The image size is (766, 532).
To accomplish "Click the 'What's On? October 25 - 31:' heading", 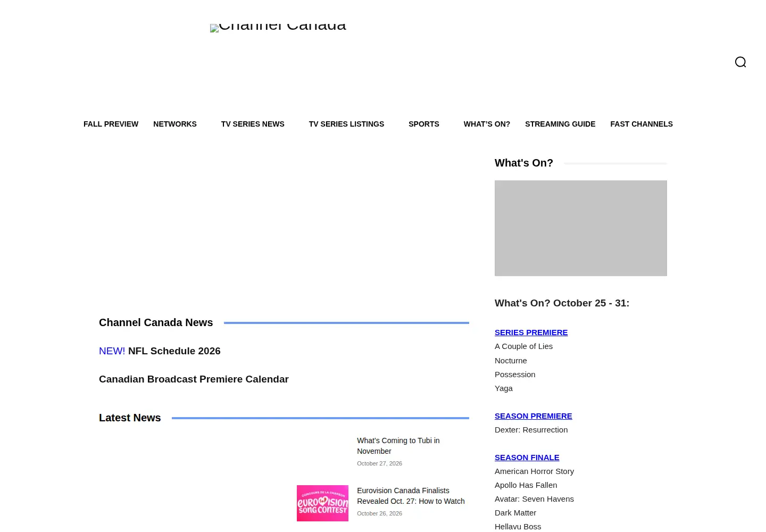I will click(x=562, y=303).
